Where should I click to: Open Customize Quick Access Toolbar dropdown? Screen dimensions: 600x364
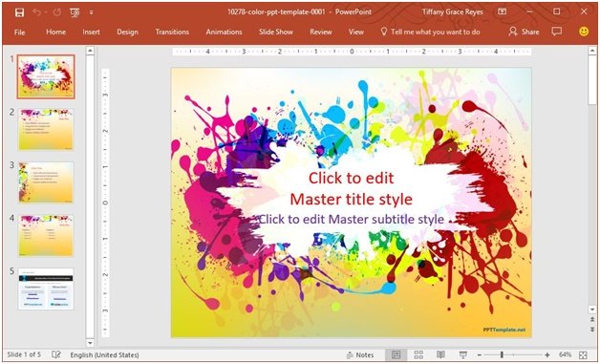click(x=91, y=12)
